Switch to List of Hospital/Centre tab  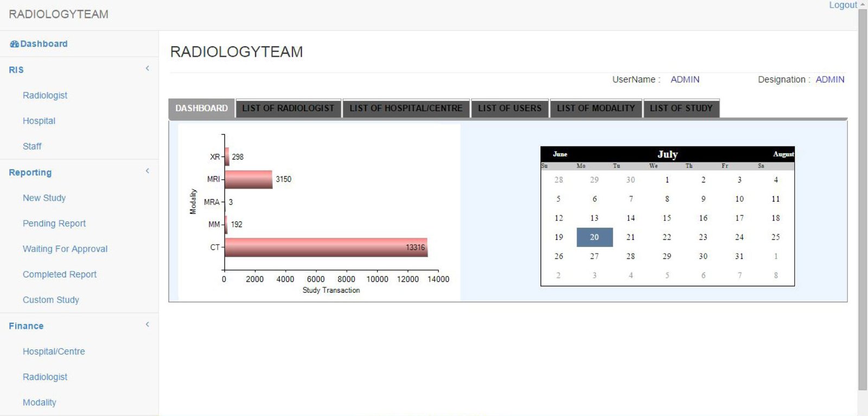click(x=406, y=108)
